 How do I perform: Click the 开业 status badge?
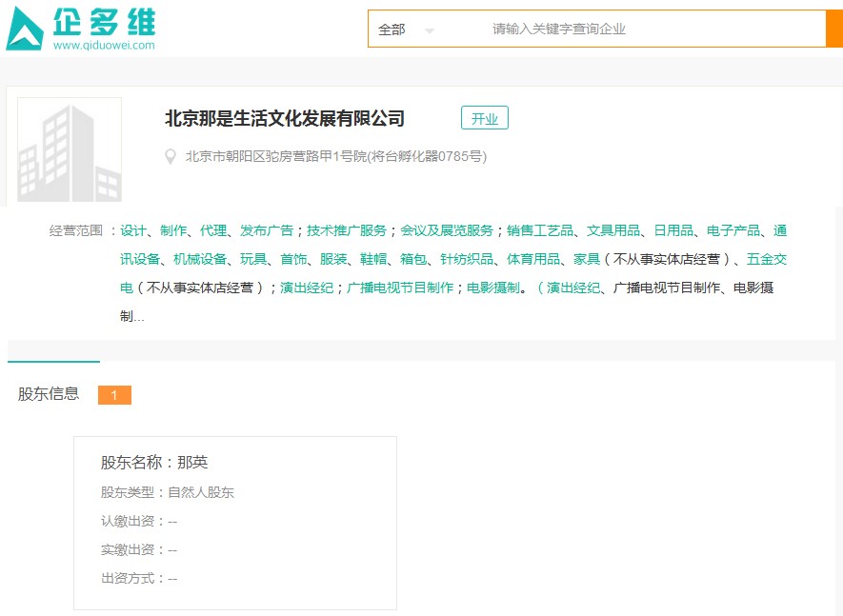(x=485, y=117)
